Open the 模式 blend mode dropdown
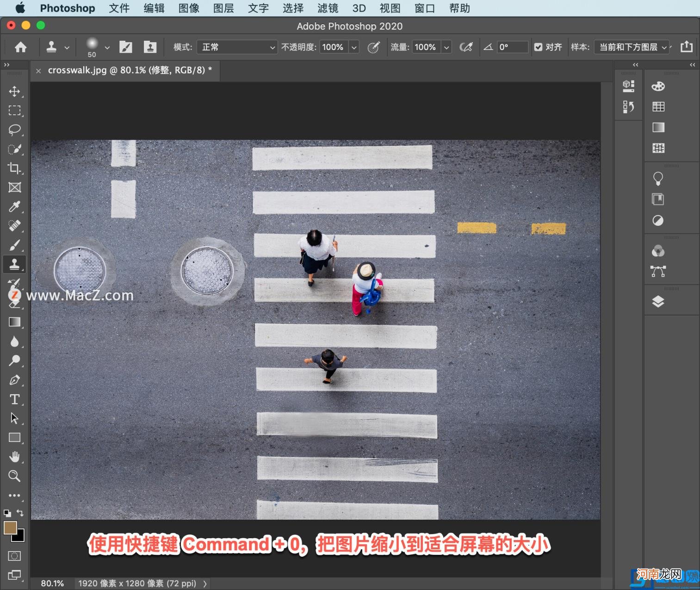700x590 pixels. 237,47
